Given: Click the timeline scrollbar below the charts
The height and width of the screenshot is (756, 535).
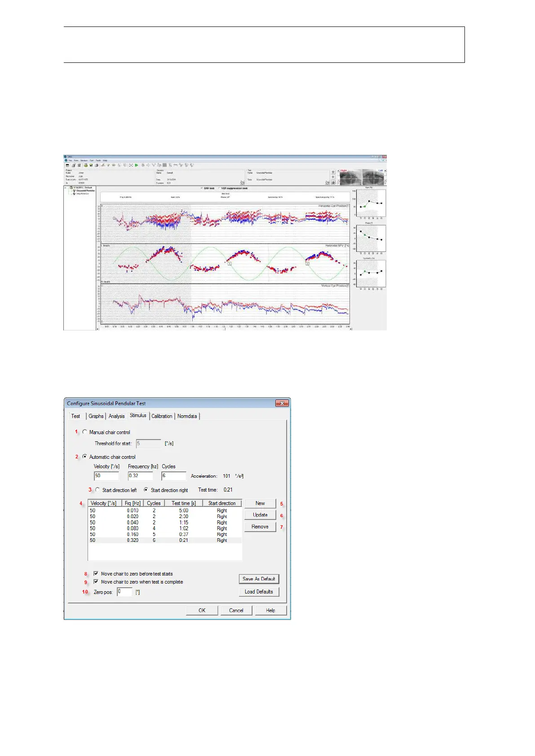Looking at the screenshot, I should coord(224,329).
